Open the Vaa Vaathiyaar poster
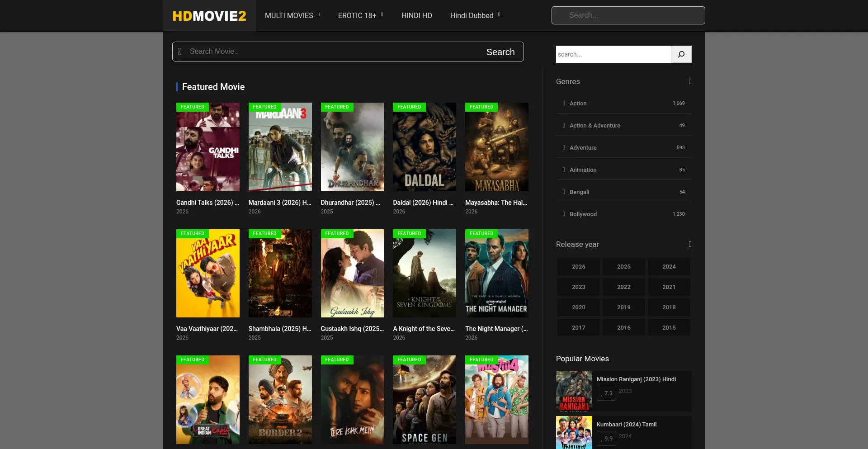This screenshot has height=449, width=868. pos(208,273)
